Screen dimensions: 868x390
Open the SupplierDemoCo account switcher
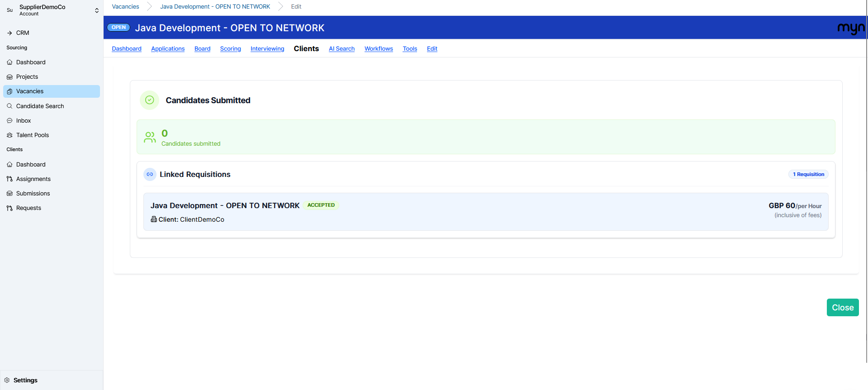[52, 10]
